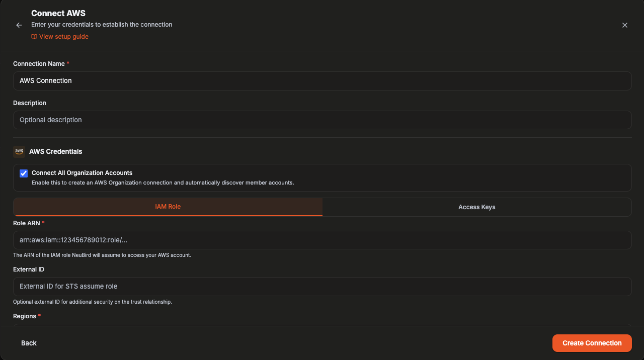Click the Back button

[x=29, y=343]
